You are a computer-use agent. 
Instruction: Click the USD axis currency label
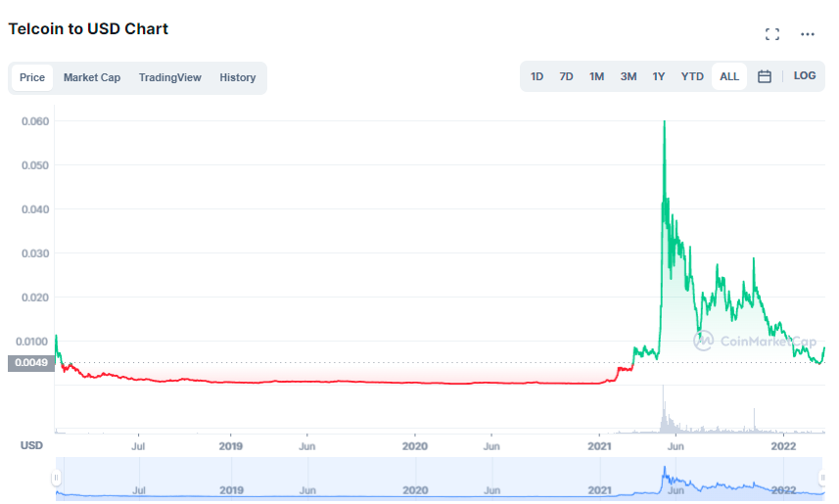[x=31, y=445]
